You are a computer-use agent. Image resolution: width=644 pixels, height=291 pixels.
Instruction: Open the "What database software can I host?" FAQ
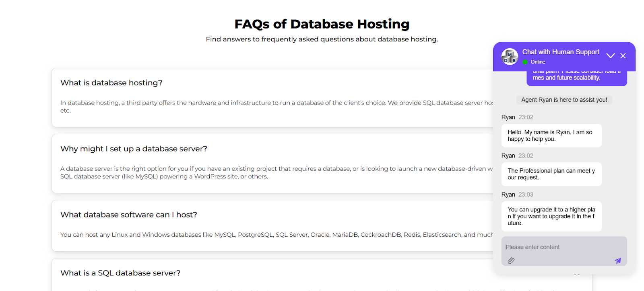[129, 215]
